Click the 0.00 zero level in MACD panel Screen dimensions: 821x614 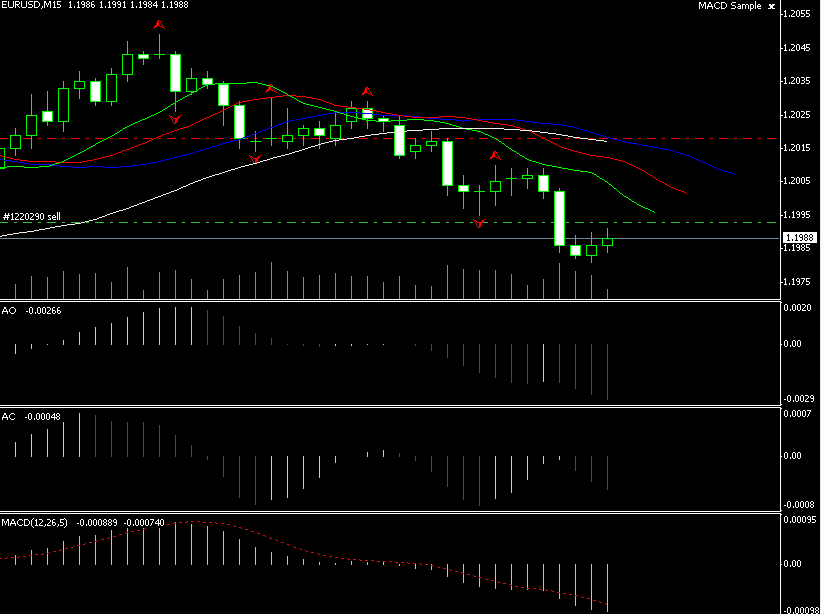(792, 564)
